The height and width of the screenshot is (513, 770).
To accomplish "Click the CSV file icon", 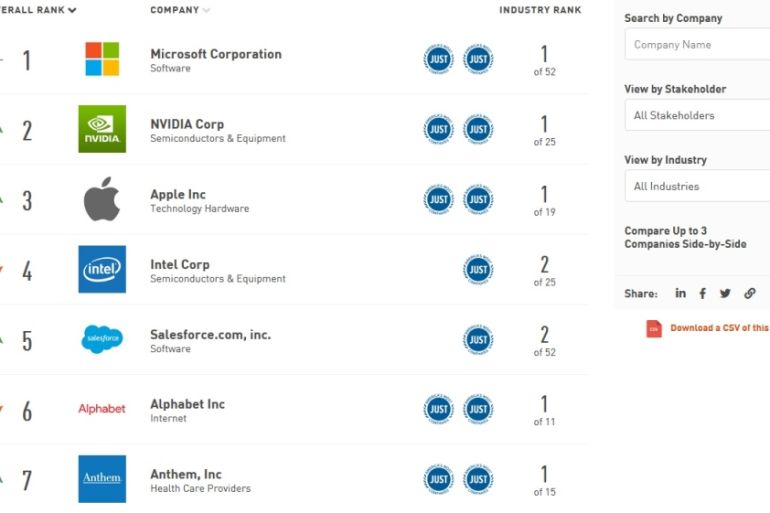I will pos(654,328).
